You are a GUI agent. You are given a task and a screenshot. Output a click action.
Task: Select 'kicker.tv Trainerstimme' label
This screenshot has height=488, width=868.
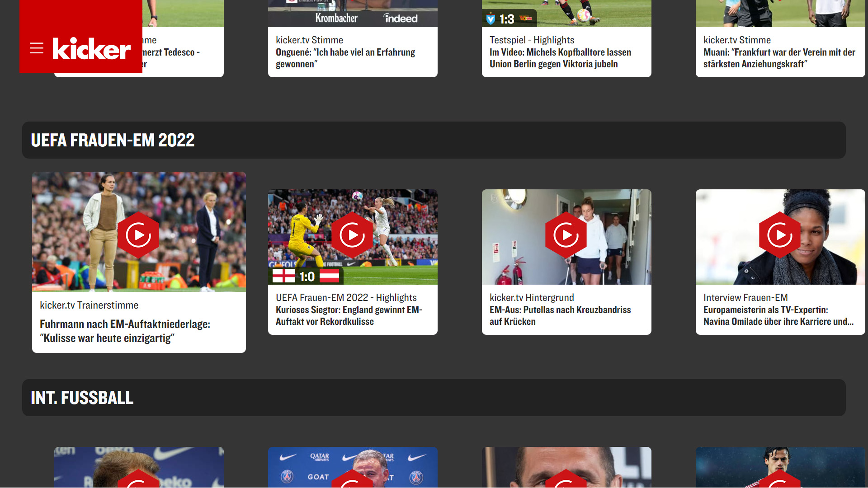pos(89,305)
